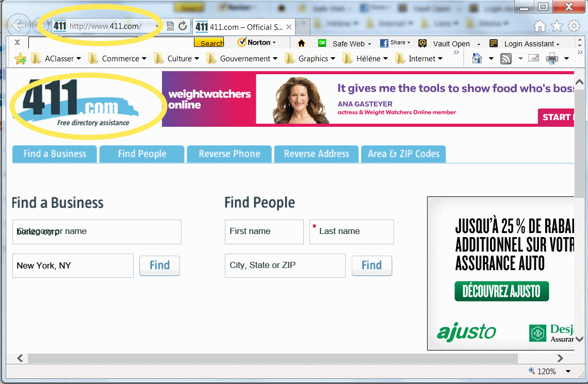
Task: Click the ajusto logo in the ad
Action: (x=466, y=332)
